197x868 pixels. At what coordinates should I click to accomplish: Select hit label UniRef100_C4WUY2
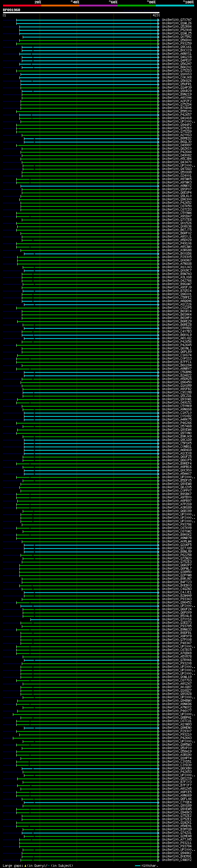point(177,860)
